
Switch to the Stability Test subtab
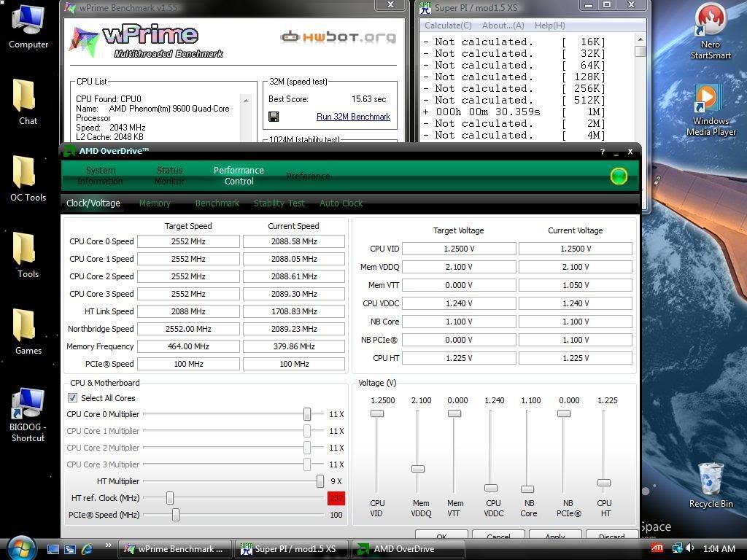click(x=279, y=203)
